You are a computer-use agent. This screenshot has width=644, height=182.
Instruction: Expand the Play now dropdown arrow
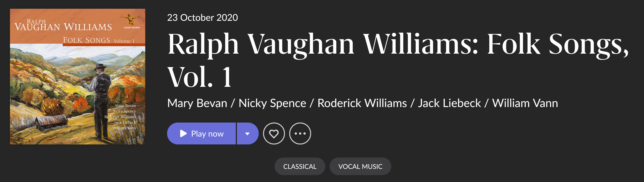point(247,133)
